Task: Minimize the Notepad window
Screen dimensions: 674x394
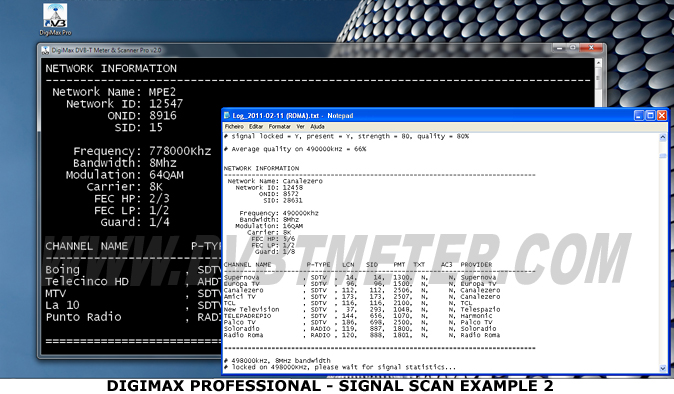Action: pyautogui.click(x=639, y=116)
